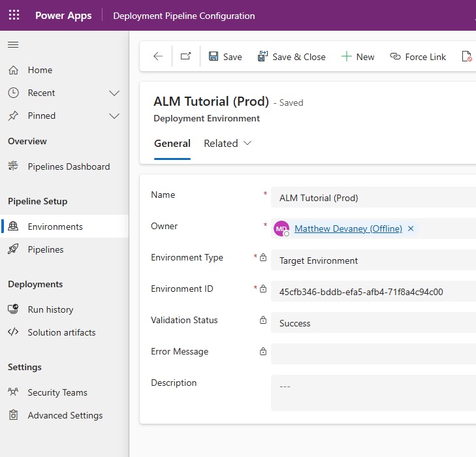Click the Pipeline Setup section heading
The width and height of the screenshot is (476, 457).
click(38, 201)
